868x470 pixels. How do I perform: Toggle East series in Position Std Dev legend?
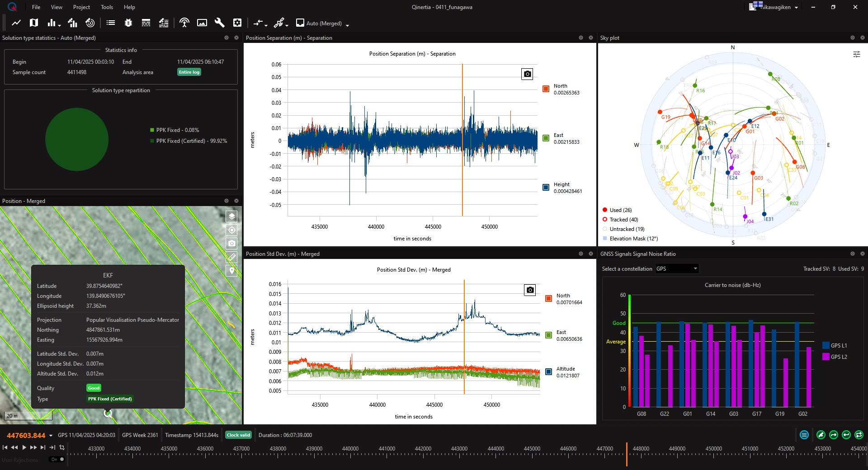pyautogui.click(x=549, y=335)
